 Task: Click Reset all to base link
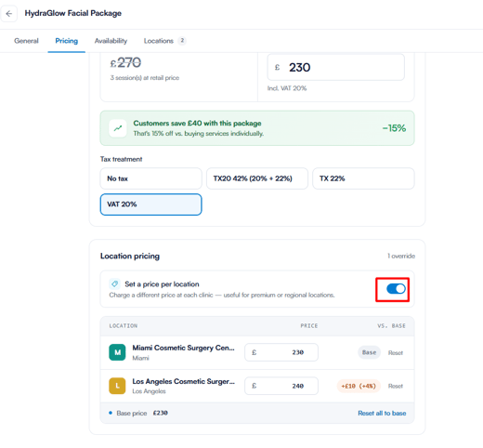[382, 413]
